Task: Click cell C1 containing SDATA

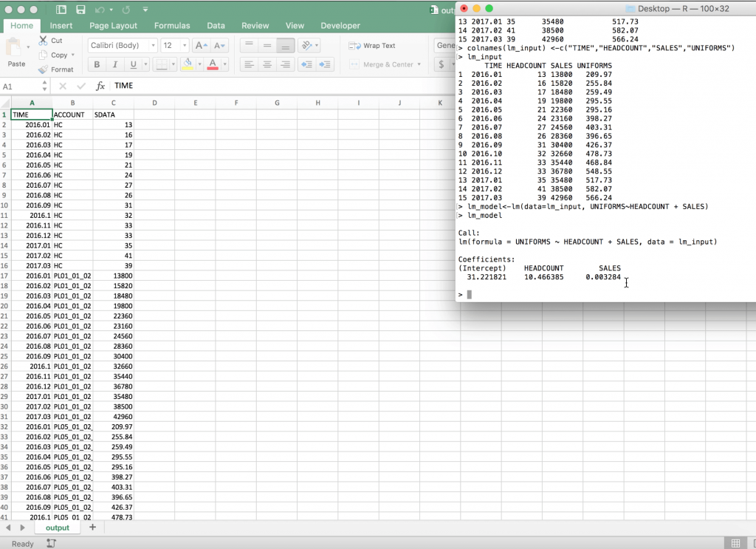Action: point(113,115)
